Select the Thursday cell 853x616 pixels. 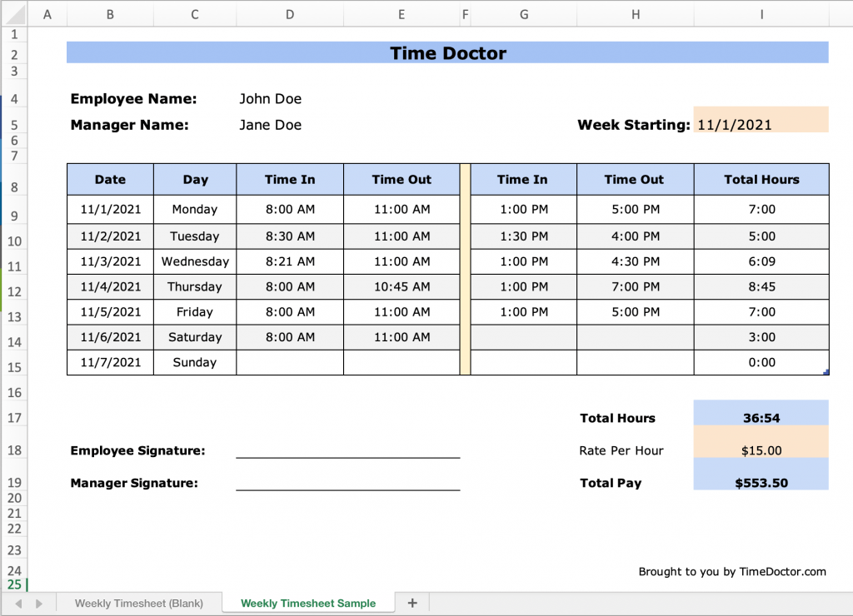[x=195, y=286]
